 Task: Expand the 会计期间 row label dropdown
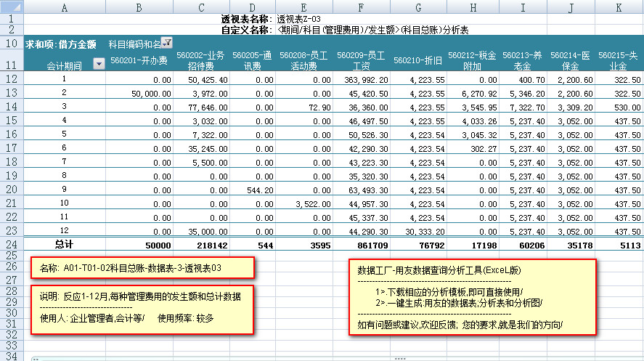click(99, 65)
